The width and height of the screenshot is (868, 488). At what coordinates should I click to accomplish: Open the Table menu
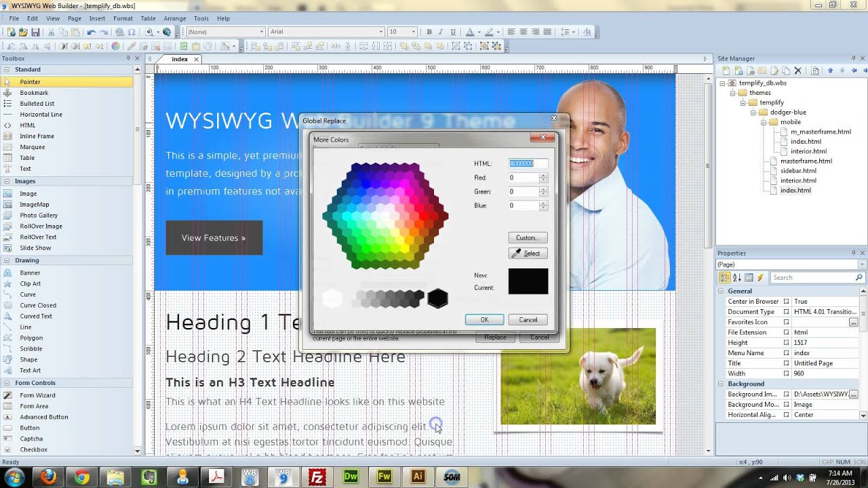click(149, 19)
